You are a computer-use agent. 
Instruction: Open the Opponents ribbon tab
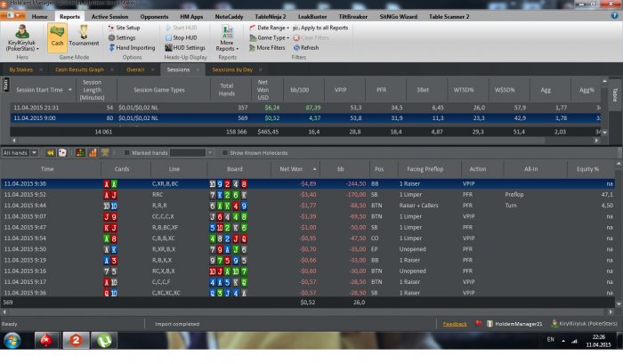tap(154, 17)
